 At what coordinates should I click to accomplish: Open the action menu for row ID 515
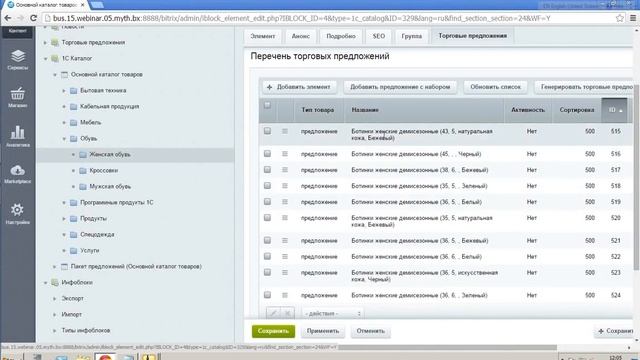285,131
